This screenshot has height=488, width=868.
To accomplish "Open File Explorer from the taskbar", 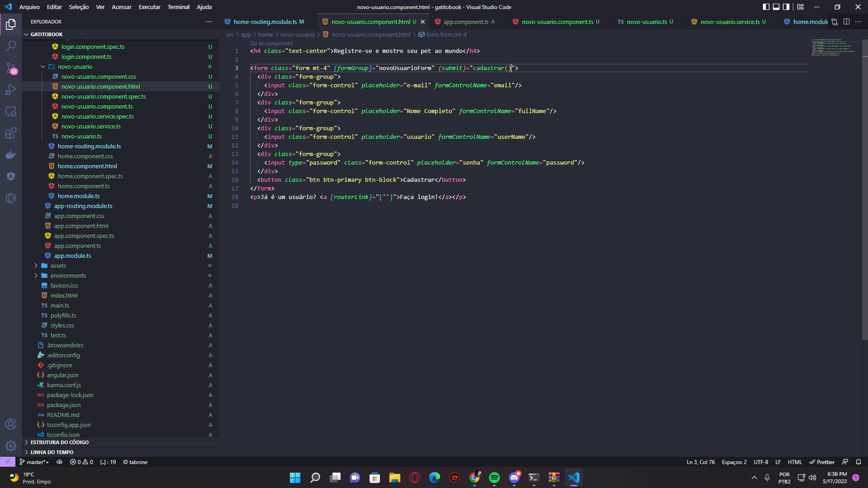I will coord(395,478).
